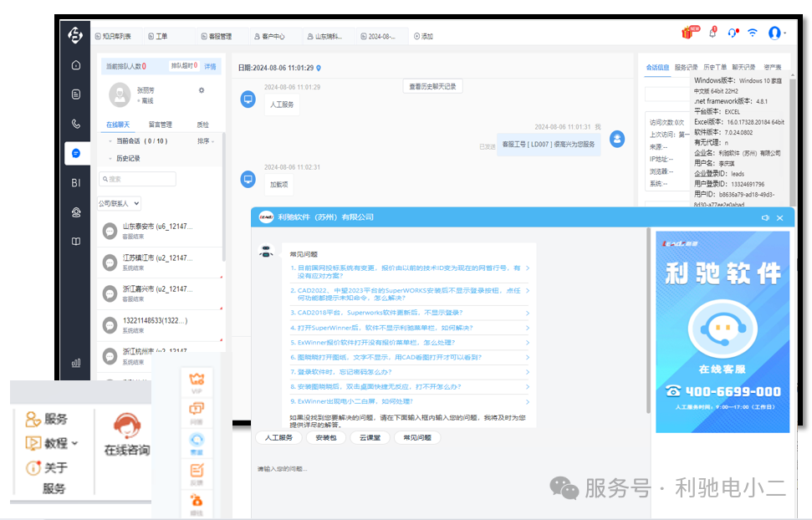
Task: Click the 详情 link in queue bar
Action: 210,66
